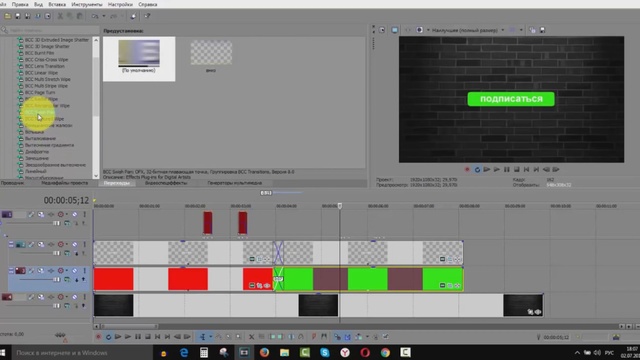Open a project with the toolbar folder icon
Image resolution: width=640 pixels, height=360 pixels.
coord(8,16)
